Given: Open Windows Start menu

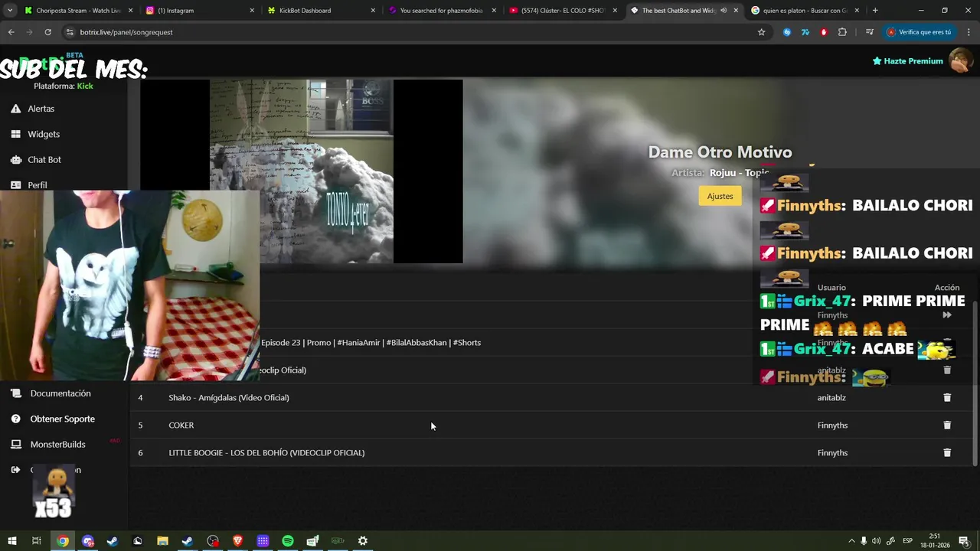Looking at the screenshot, I should [x=11, y=541].
